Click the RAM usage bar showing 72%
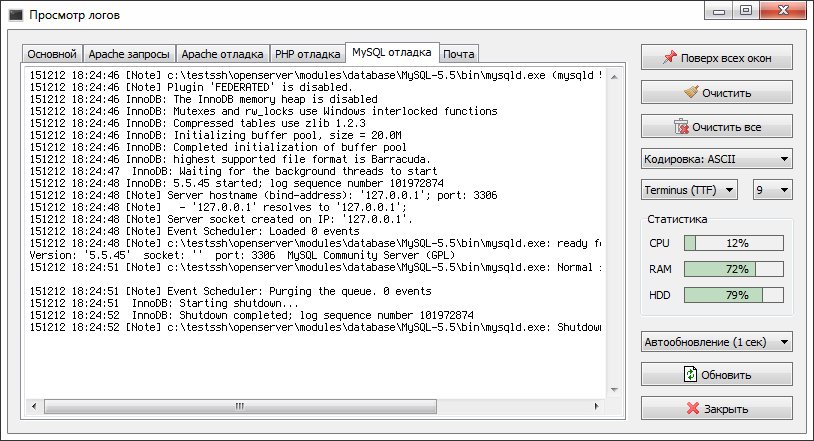This screenshot has width=814, height=441. click(734, 269)
